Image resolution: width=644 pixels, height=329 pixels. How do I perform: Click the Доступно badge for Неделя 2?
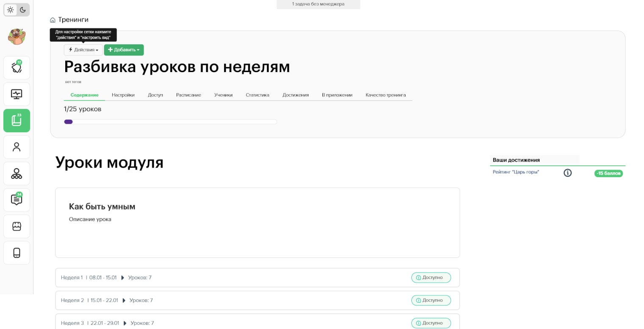[431, 300]
